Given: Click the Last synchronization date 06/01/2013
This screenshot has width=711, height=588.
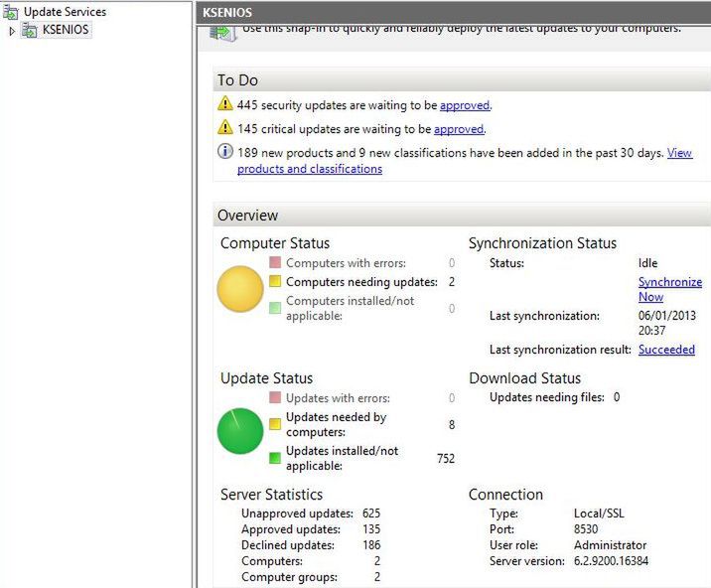Looking at the screenshot, I should click(667, 315).
